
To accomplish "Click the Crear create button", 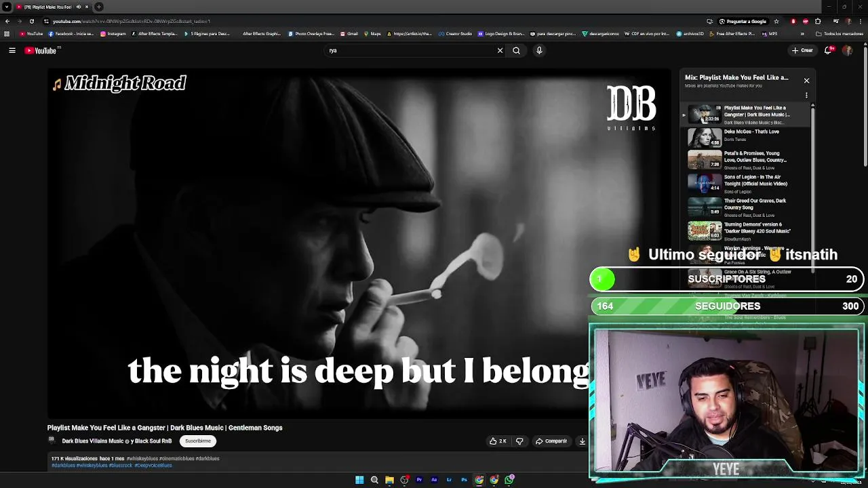I will pos(802,50).
